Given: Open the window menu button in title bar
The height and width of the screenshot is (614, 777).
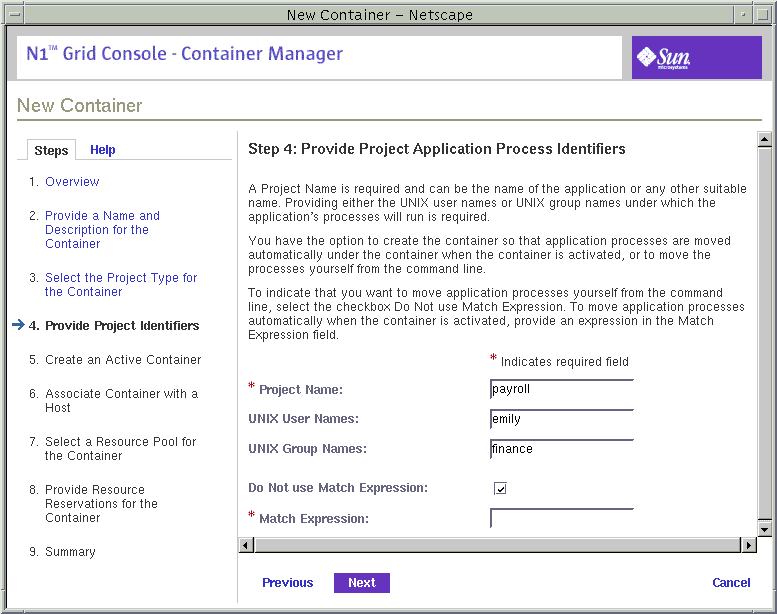Looking at the screenshot, I should pos(15,15).
